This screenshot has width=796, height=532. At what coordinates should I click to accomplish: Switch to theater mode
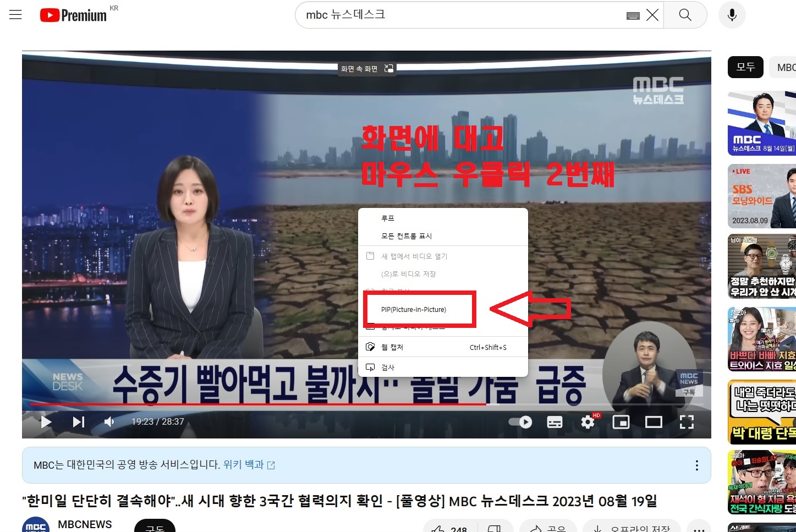click(654, 422)
